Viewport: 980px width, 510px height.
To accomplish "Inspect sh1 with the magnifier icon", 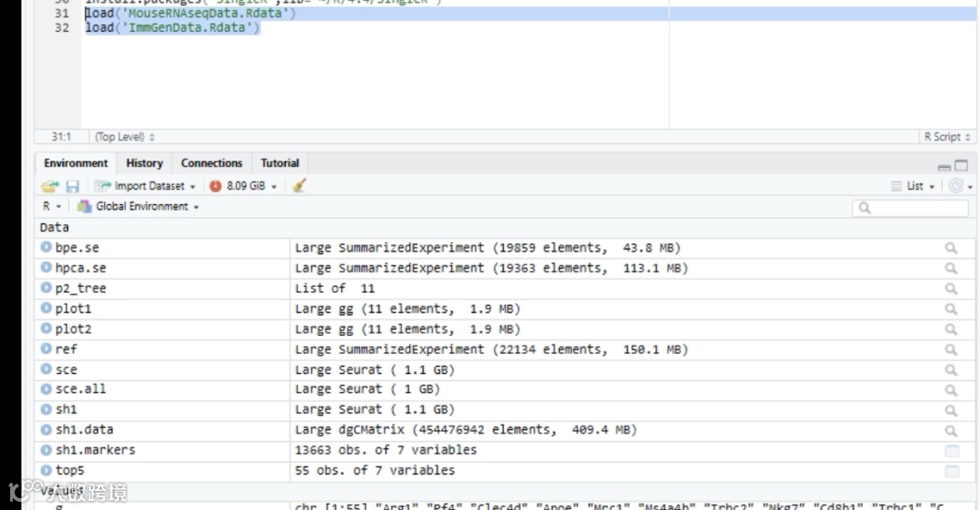I will click(951, 410).
